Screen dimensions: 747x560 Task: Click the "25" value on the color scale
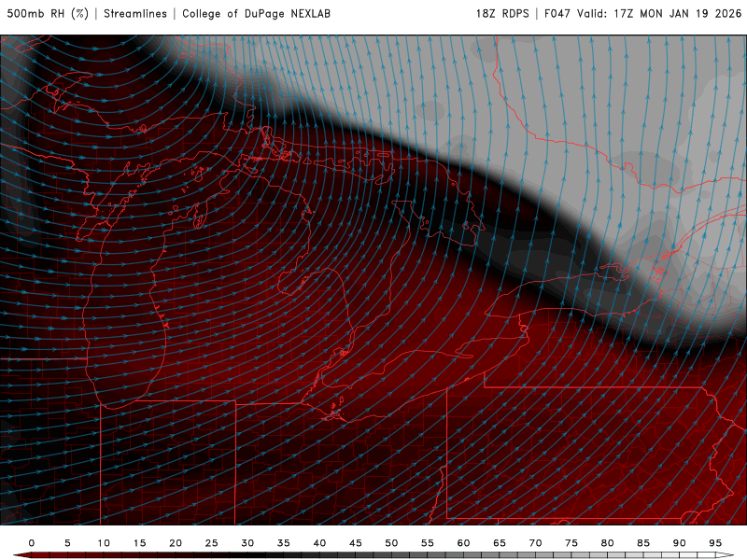pyautogui.click(x=212, y=543)
